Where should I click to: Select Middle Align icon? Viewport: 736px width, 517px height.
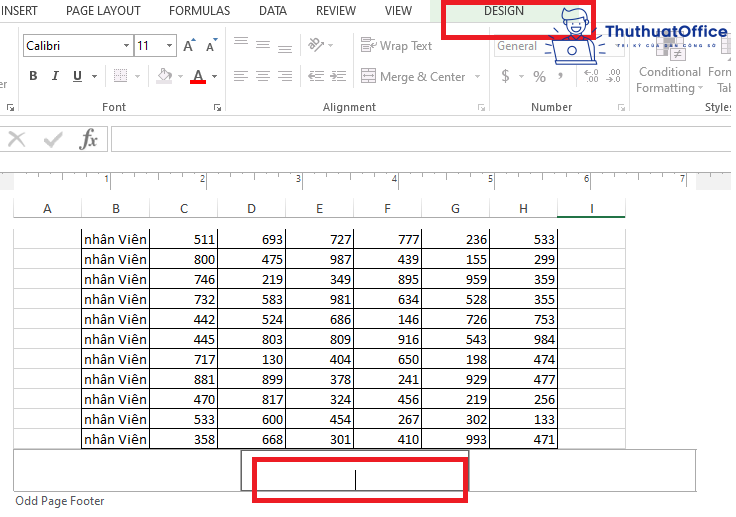point(263,45)
